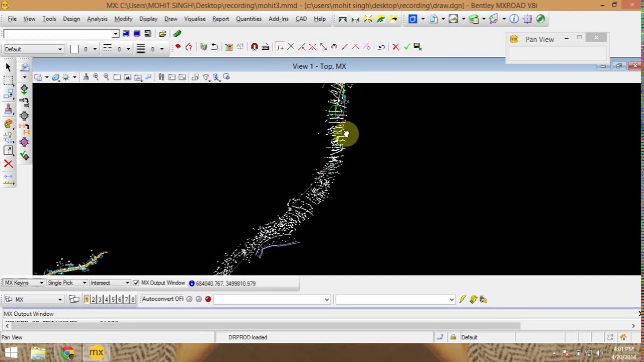The image size is (644, 362).
Task: Click the blue info circle icon
Action: (x=514, y=19)
